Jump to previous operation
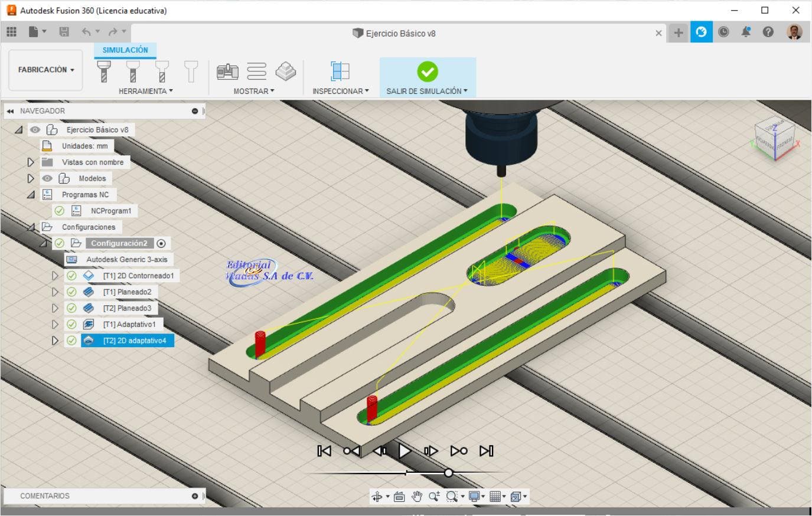 tap(352, 451)
